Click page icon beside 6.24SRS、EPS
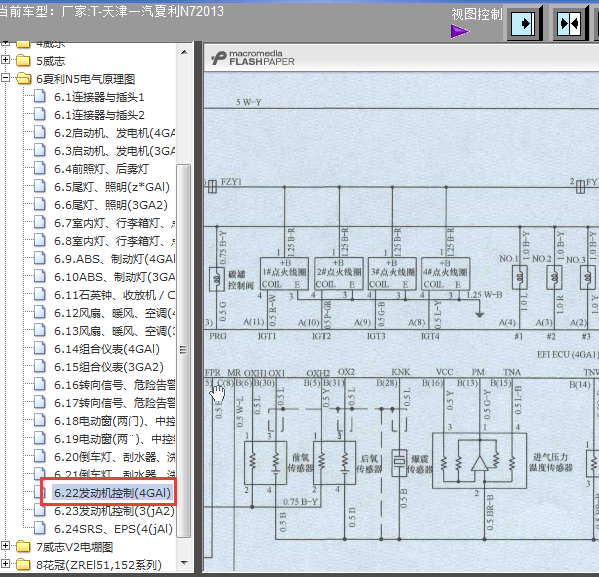599x577 pixels. [39, 528]
